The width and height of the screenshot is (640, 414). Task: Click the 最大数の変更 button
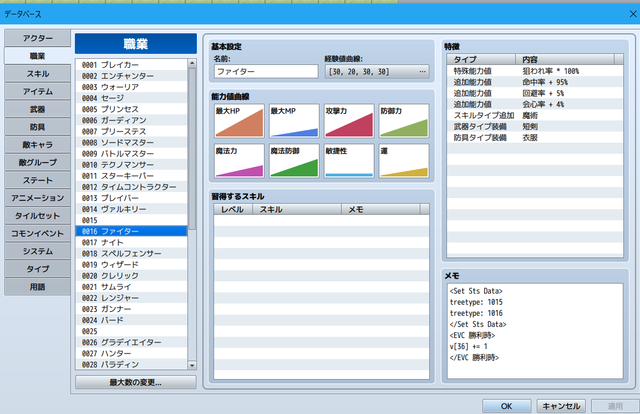[x=136, y=383]
